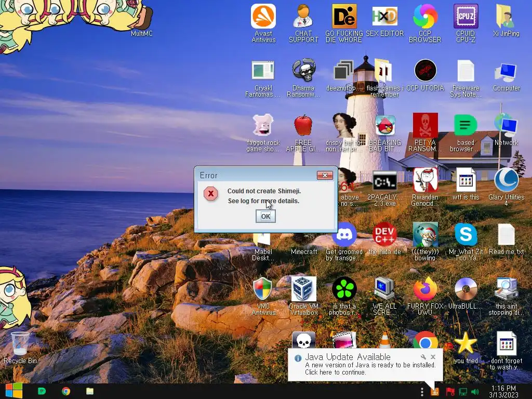Open the green app in taskbar
532x399 pixels.
tap(42, 391)
